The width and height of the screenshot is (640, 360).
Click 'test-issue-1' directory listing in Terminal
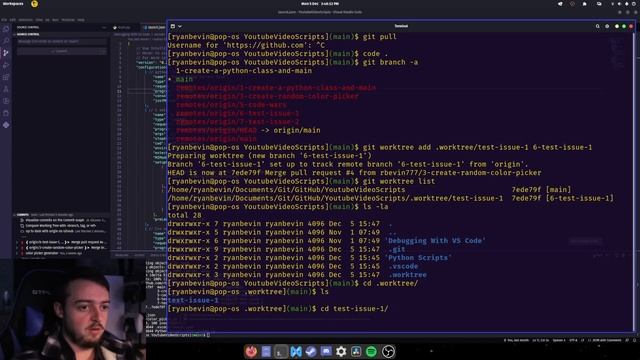point(193,300)
